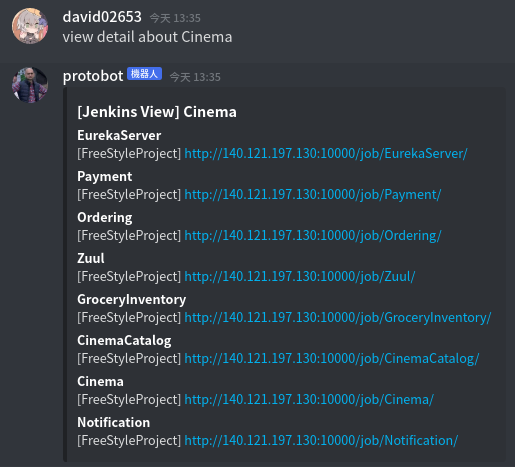Click the blue bot badge next to protobot
515x467 pixels.
tap(144, 74)
